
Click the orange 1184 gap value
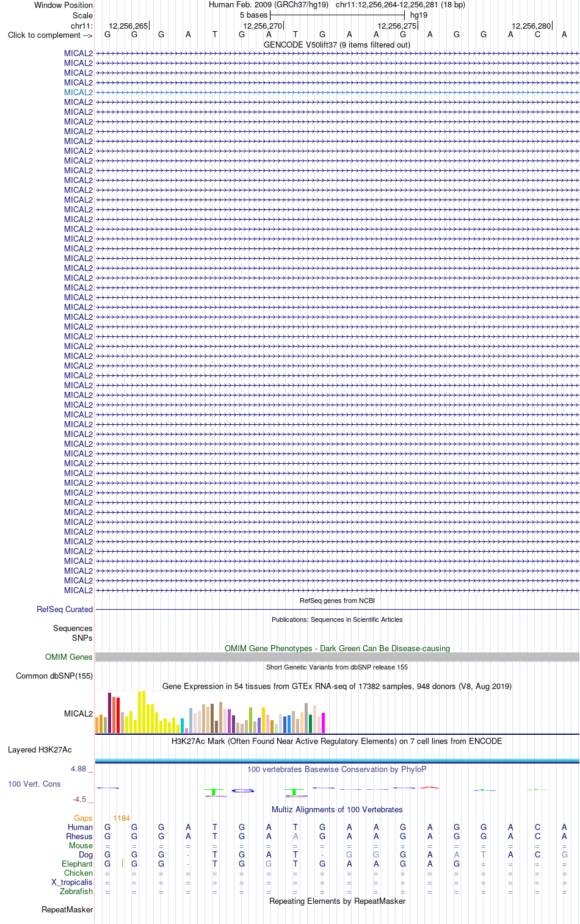pyautogui.click(x=121, y=818)
